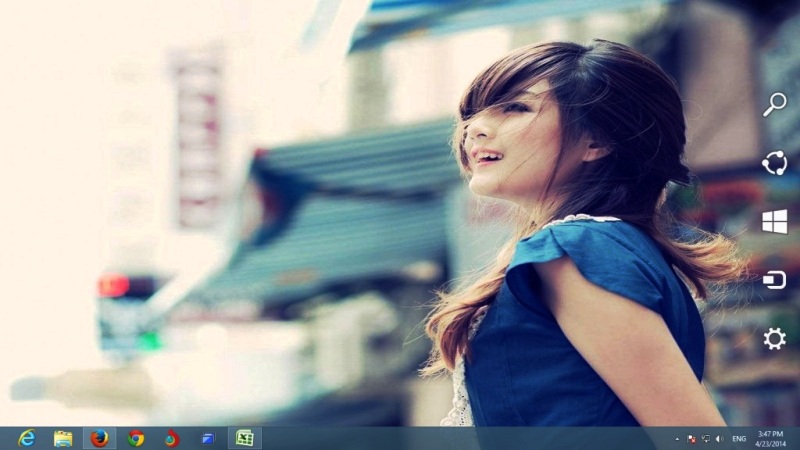
Task: Open the Settings gear charm
Action: (774, 339)
